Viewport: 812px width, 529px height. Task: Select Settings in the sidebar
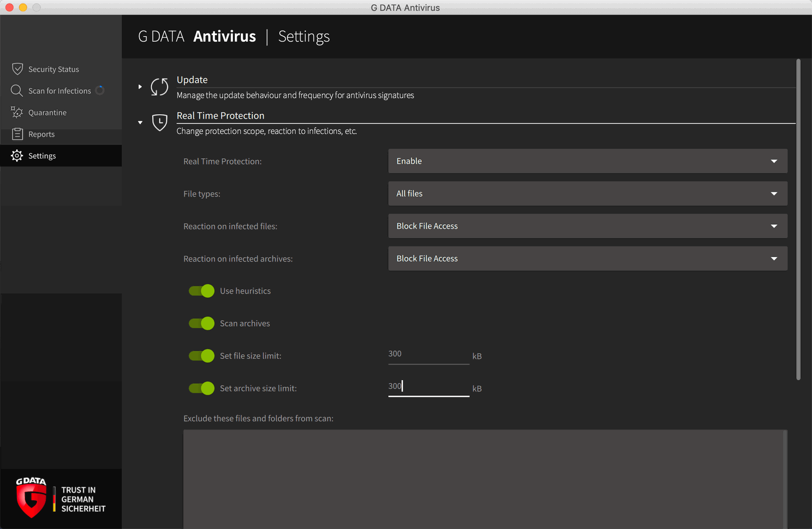(x=61, y=155)
